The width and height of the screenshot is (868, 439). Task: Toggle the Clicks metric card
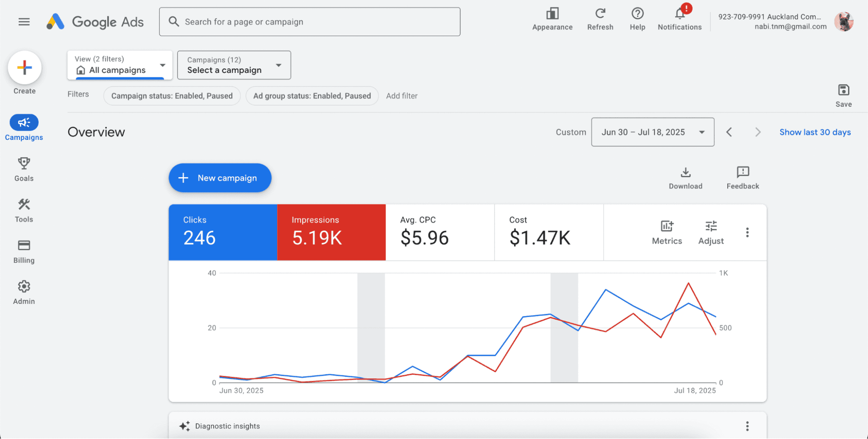coord(222,232)
